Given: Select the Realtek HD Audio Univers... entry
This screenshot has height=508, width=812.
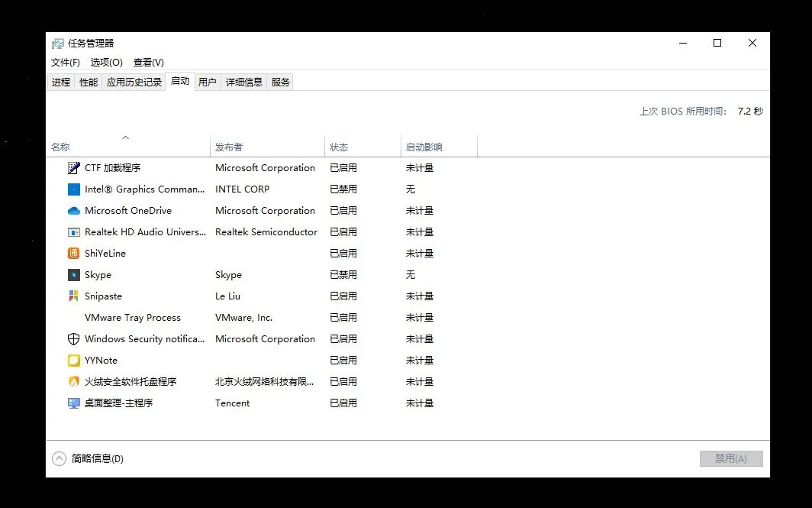Looking at the screenshot, I should pos(146,232).
